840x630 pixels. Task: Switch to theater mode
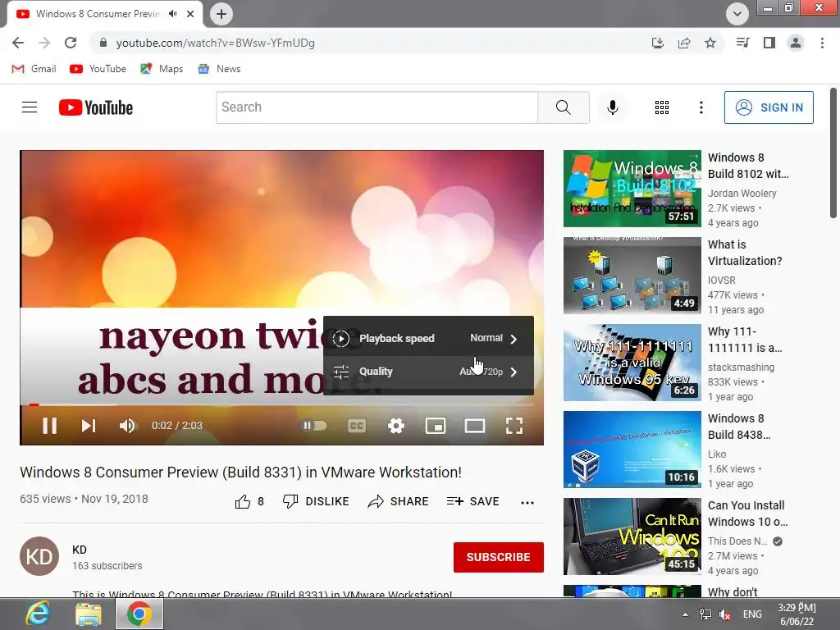pyautogui.click(x=475, y=426)
